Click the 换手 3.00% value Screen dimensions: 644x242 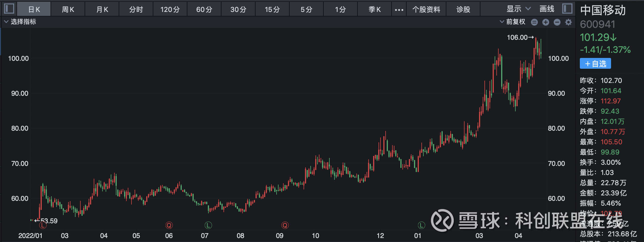point(611,162)
